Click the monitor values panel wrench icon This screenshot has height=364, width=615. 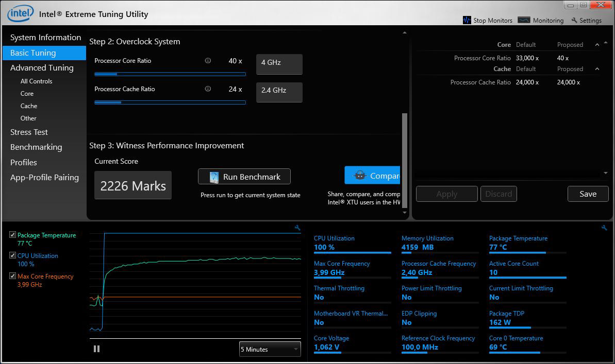tap(604, 228)
